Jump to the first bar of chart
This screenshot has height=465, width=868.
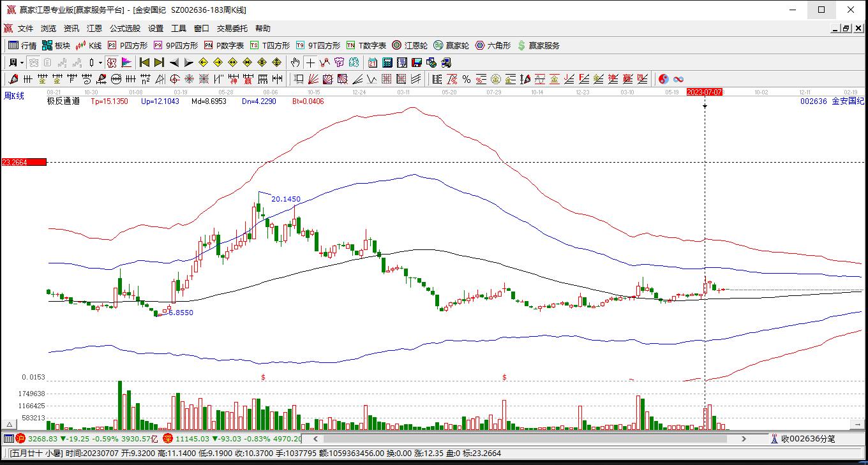pos(144,63)
